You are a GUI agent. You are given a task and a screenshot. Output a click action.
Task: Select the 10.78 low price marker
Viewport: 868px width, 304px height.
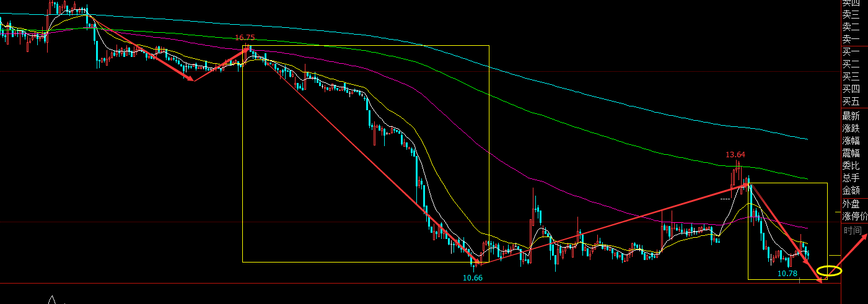coord(787,273)
